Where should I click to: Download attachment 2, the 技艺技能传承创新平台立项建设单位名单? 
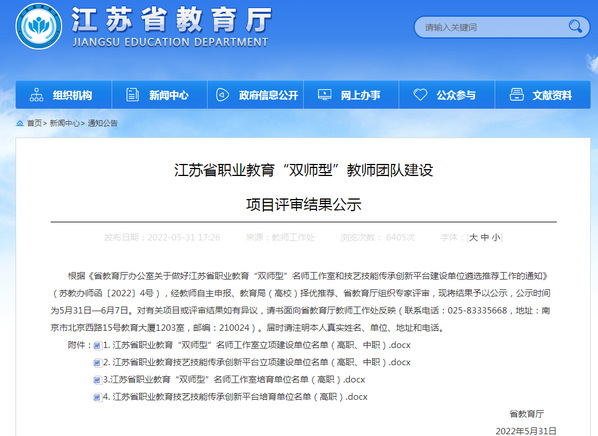[256, 362]
